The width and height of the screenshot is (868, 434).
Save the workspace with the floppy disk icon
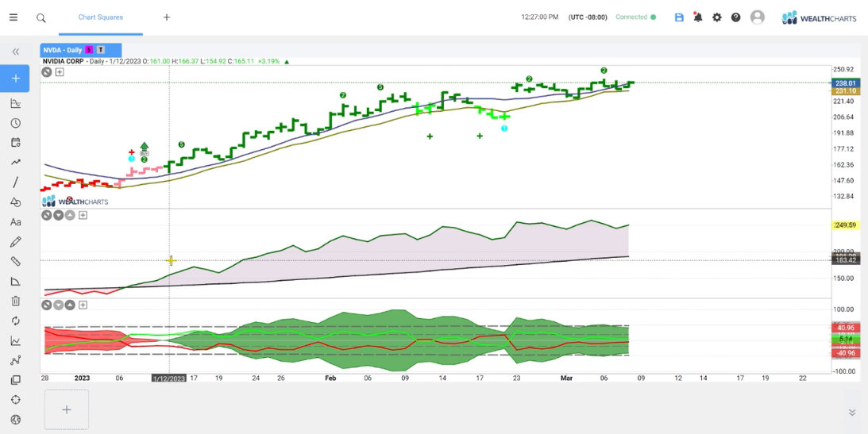[x=679, y=17]
